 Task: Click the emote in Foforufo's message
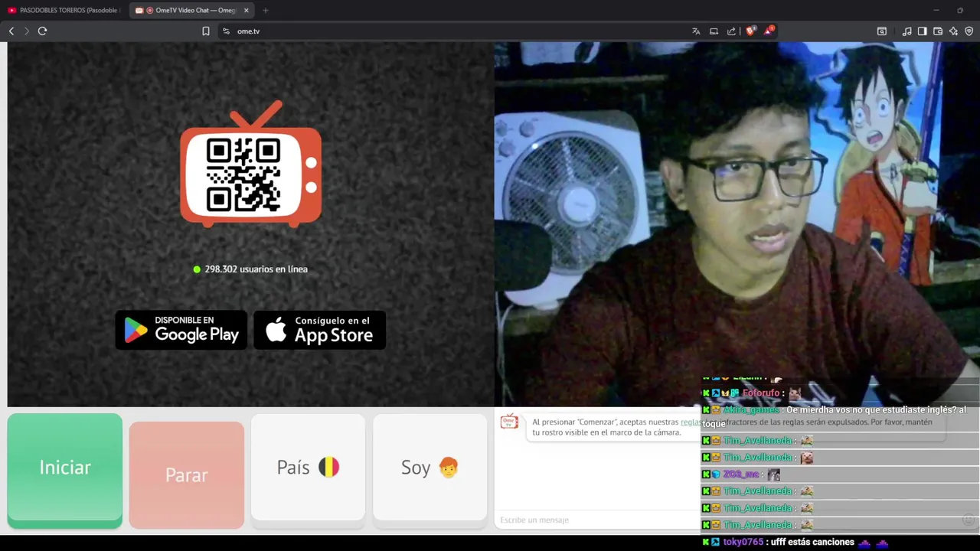[x=795, y=393]
